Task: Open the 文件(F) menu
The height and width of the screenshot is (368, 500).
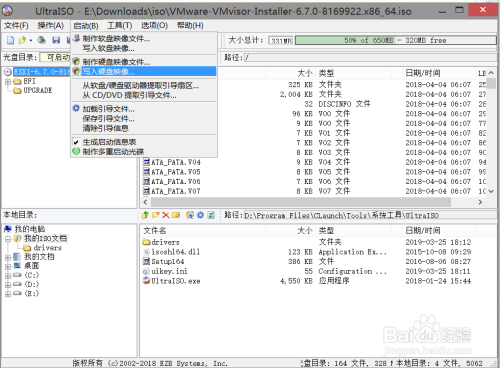Action: click(16, 25)
